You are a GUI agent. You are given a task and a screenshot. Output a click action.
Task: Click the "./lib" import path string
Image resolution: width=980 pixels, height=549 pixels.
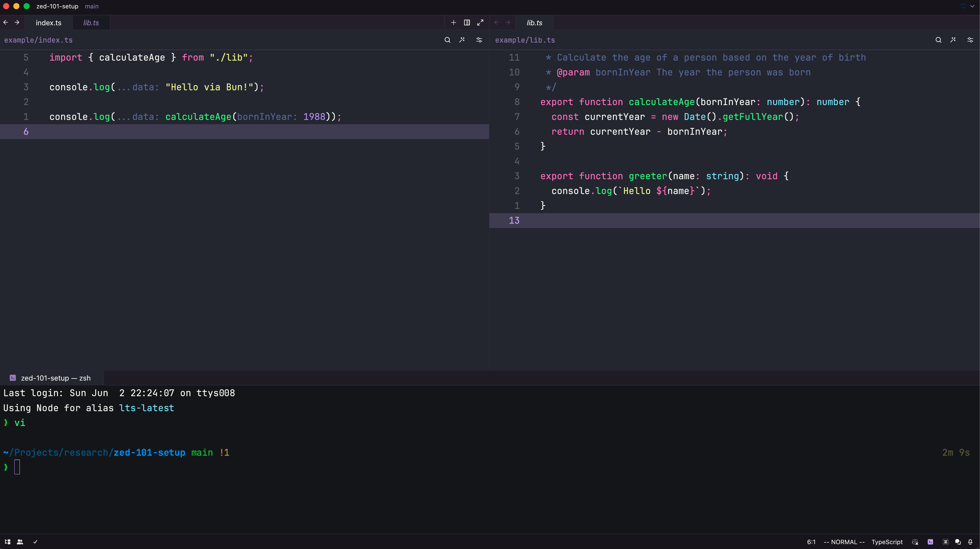point(229,58)
